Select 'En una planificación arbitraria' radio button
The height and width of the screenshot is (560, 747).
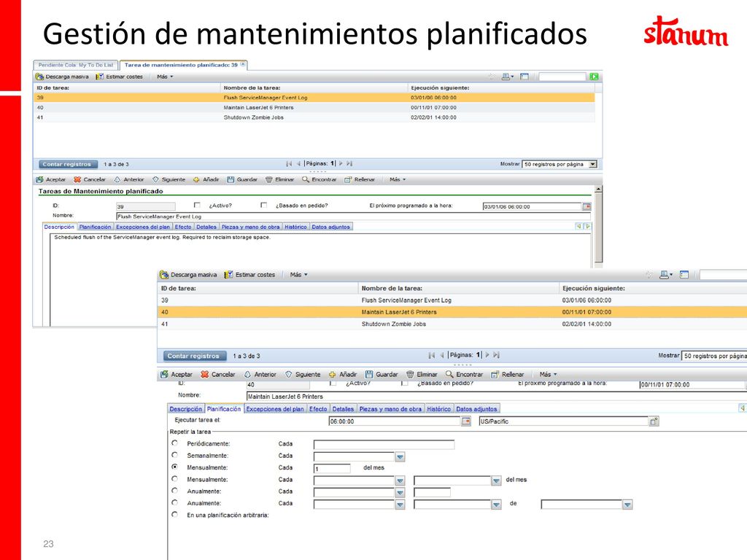pyautogui.click(x=175, y=515)
